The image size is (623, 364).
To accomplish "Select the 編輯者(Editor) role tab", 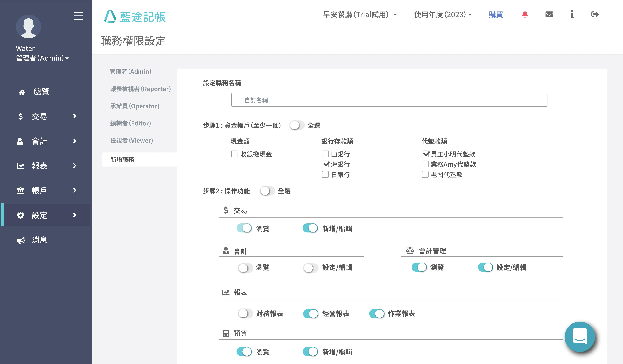I will tap(131, 123).
